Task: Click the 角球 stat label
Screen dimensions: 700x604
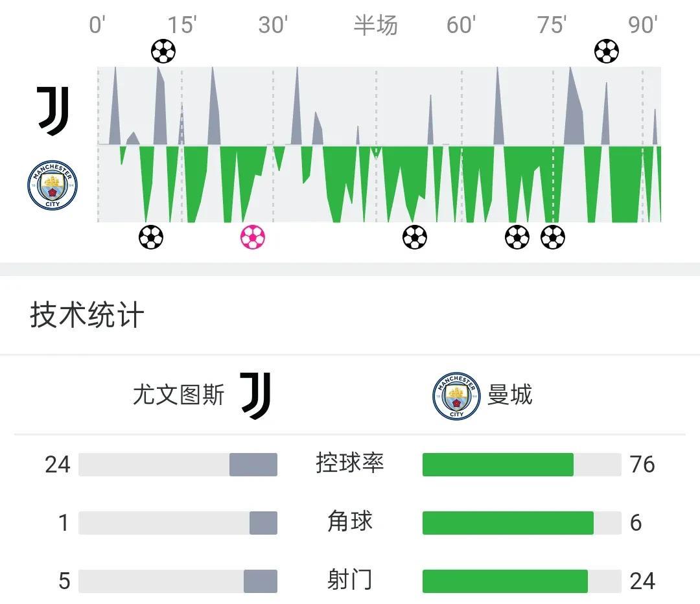Action: pyautogui.click(x=349, y=522)
